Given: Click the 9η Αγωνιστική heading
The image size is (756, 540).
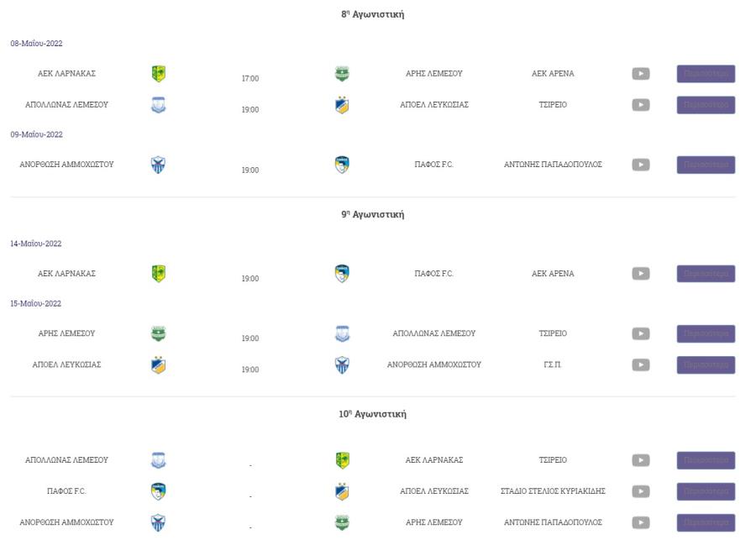Looking at the screenshot, I should [x=373, y=214].
